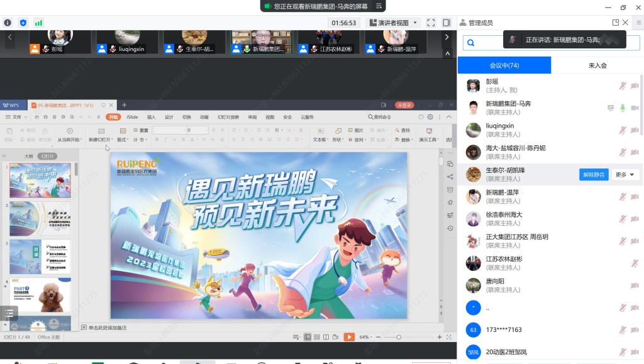Open the screen share options menu at top
The image size is (644, 364).
[x=379, y=6]
